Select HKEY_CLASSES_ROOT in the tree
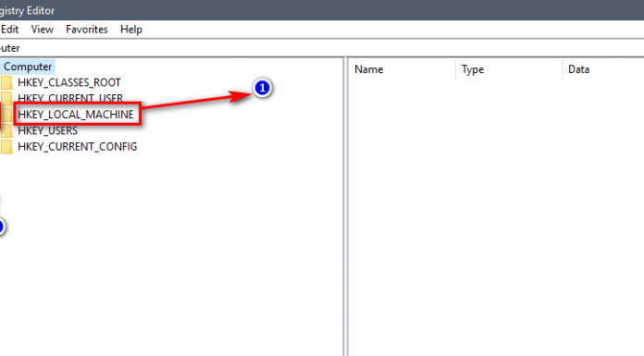644x356 pixels. pos(69,82)
